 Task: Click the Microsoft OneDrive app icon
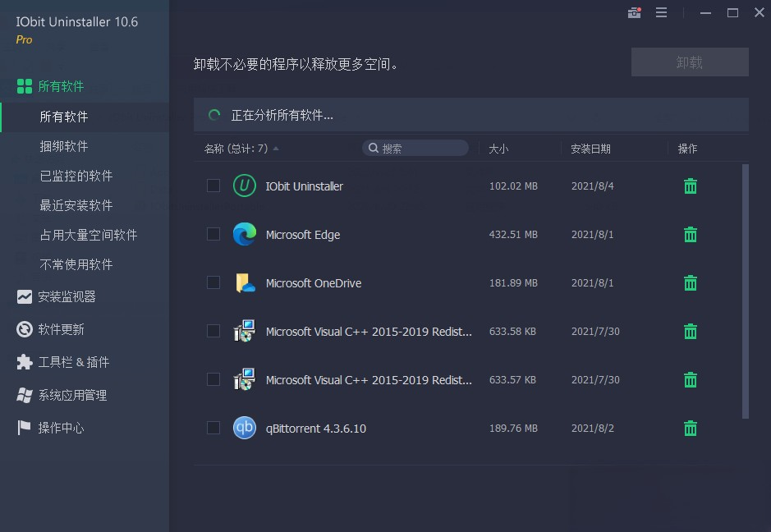245,282
